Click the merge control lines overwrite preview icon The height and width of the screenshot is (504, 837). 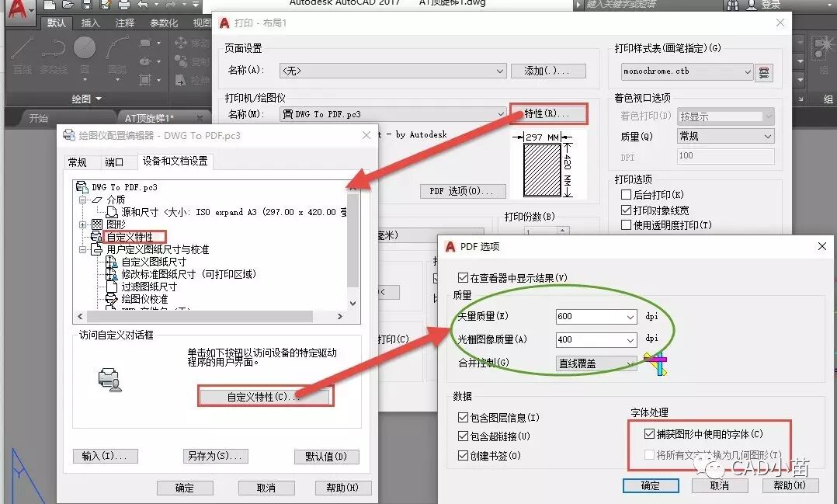(x=655, y=363)
